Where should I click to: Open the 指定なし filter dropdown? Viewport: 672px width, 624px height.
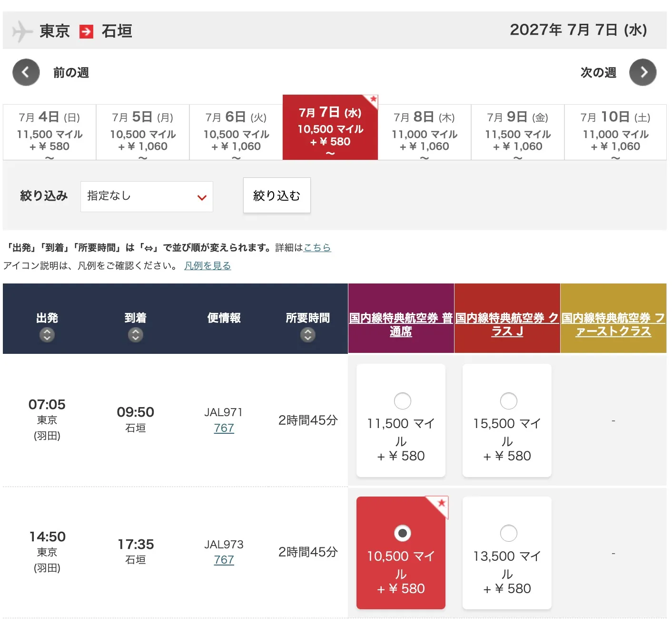[147, 196]
